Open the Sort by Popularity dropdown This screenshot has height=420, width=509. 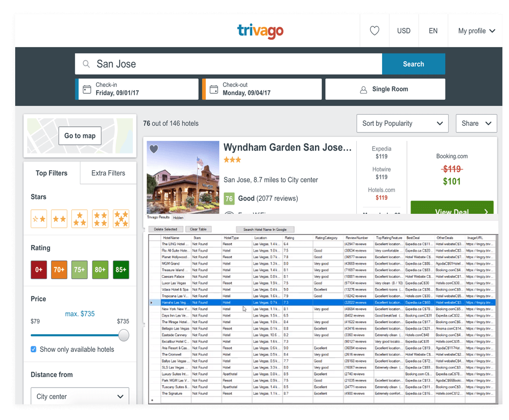[402, 123]
